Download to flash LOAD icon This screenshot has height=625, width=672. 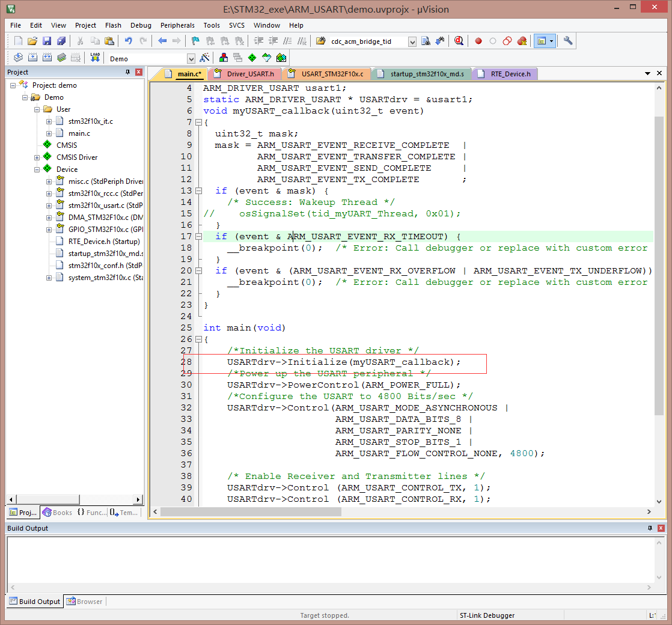coord(95,58)
